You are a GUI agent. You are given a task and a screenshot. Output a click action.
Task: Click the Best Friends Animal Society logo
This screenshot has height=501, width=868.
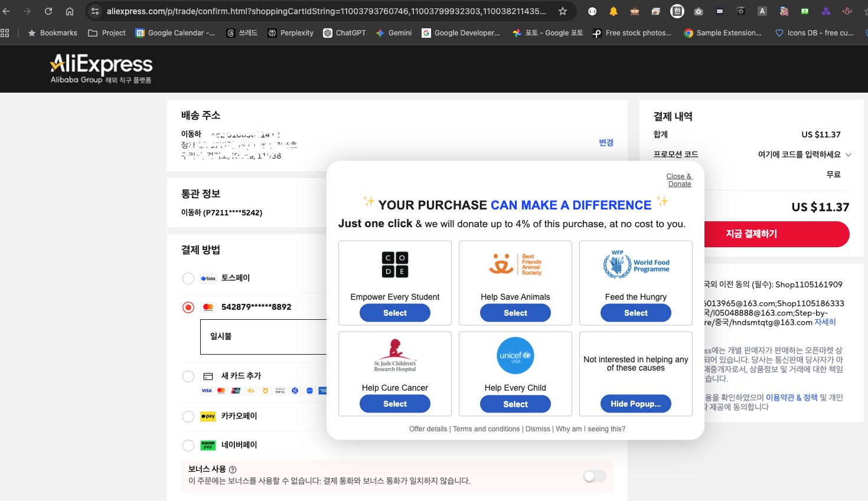pos(515,264)
